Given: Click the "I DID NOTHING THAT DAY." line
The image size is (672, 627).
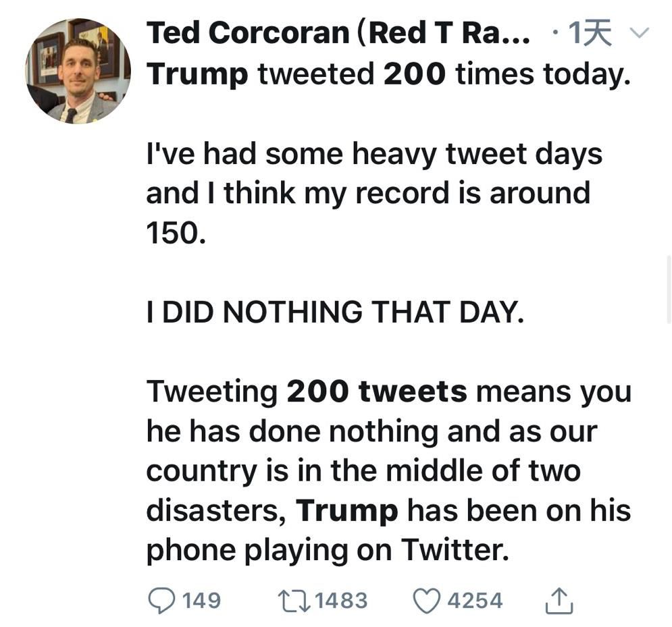Looking at the screenshot, I should [334, 312].
